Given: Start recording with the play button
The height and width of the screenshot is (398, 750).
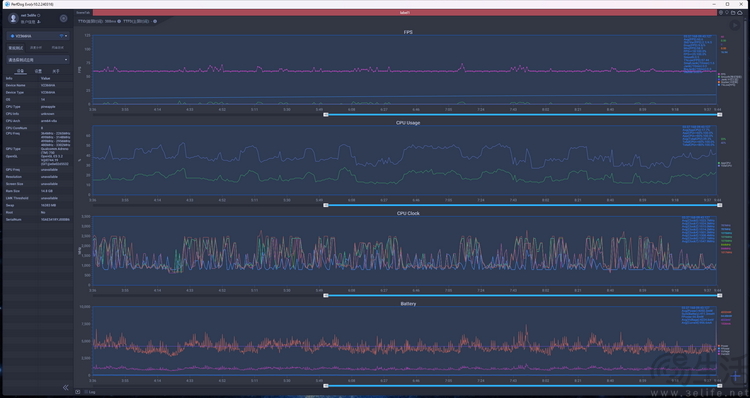Looking at the screenshot, I should click(734, 25).
